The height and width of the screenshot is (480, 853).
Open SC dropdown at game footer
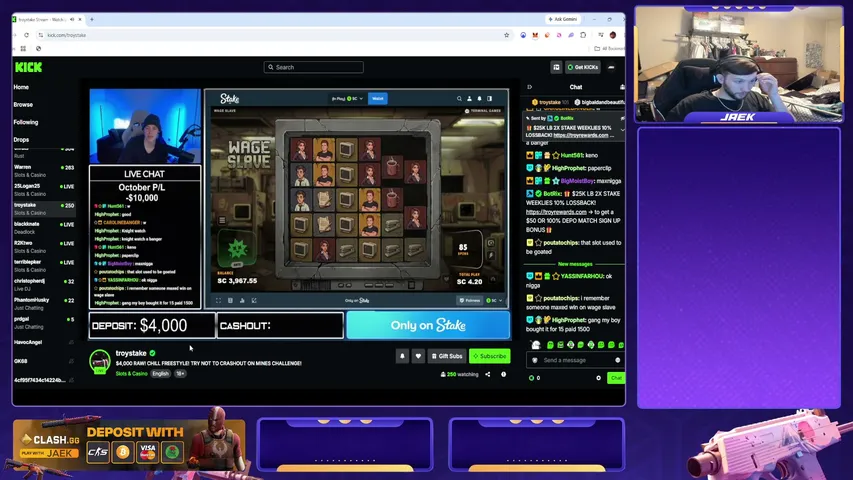click(x=494, y=300)
